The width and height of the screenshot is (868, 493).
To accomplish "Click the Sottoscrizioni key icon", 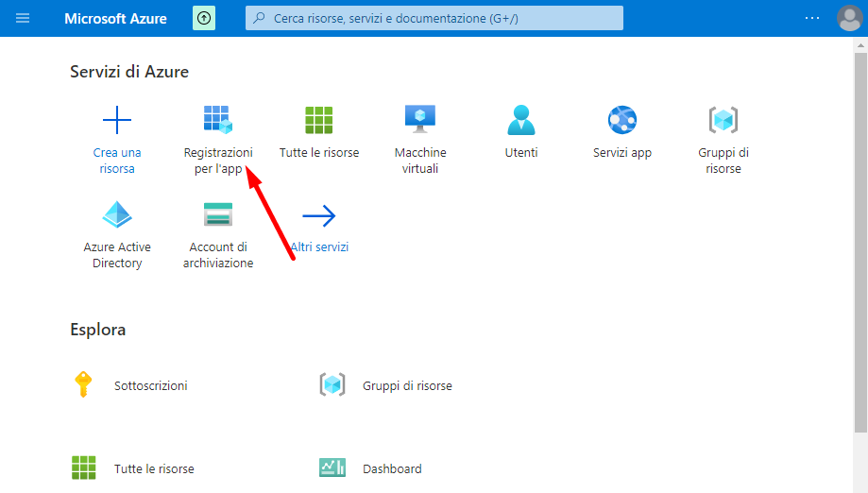I will click(83, 384).
